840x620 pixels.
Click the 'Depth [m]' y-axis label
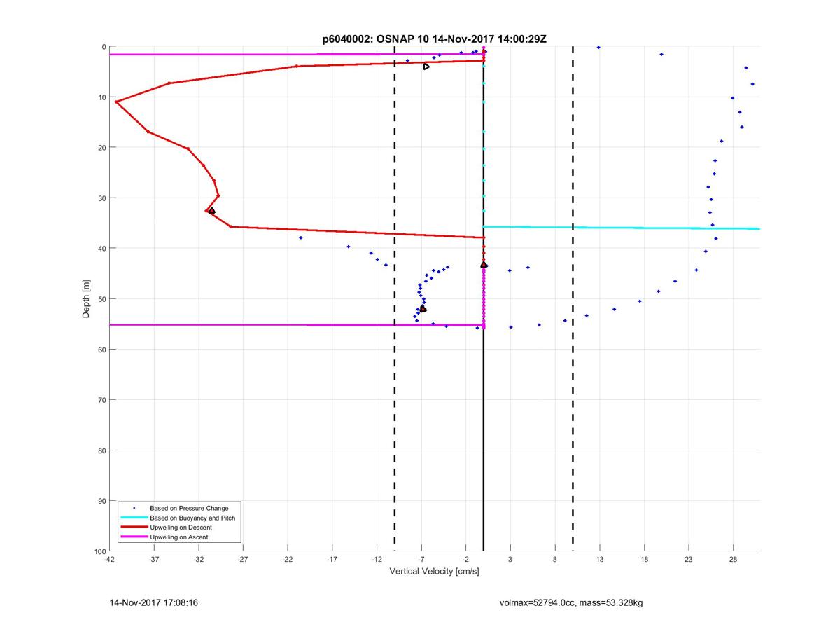pyautogui.click(x=87, y=298)
